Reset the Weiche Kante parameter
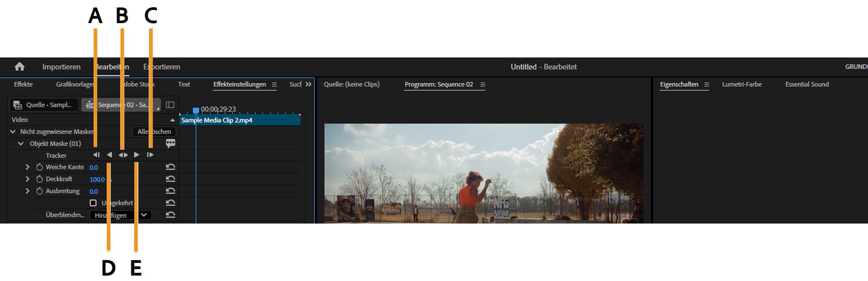The image size is (868, 281). pyautogui.click(x=170, y=167)
